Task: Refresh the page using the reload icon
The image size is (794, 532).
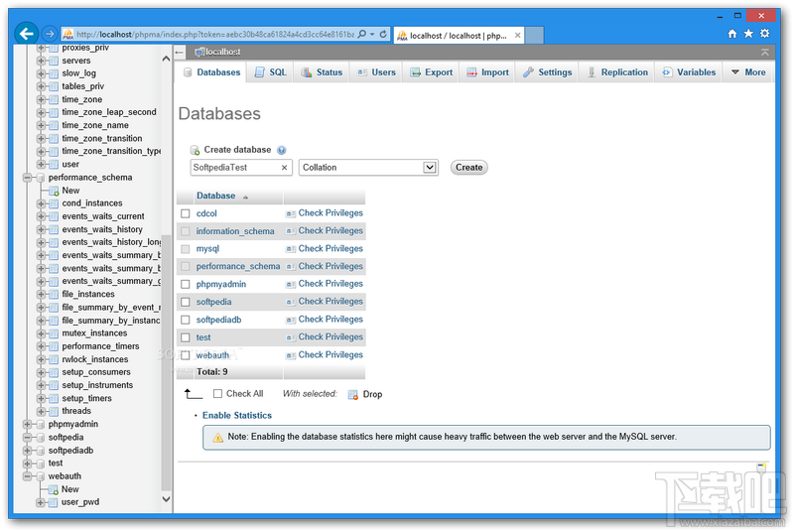Action: point(383,34)
